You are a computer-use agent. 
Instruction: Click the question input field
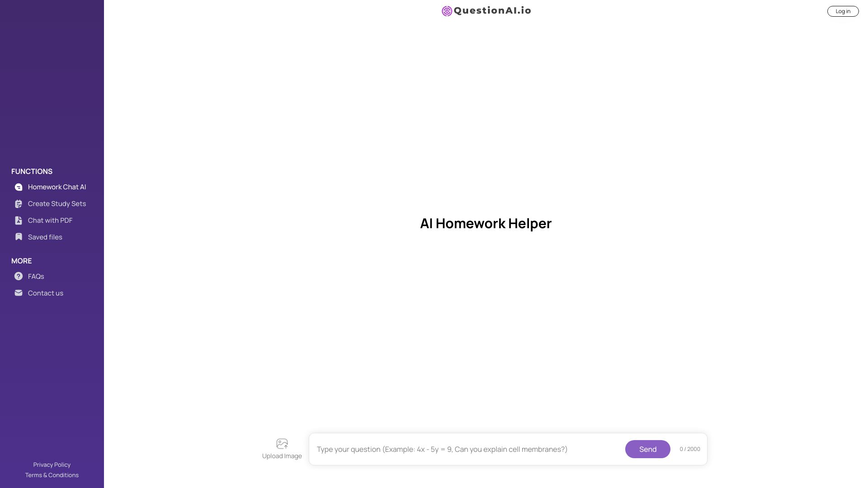point(467,449)
